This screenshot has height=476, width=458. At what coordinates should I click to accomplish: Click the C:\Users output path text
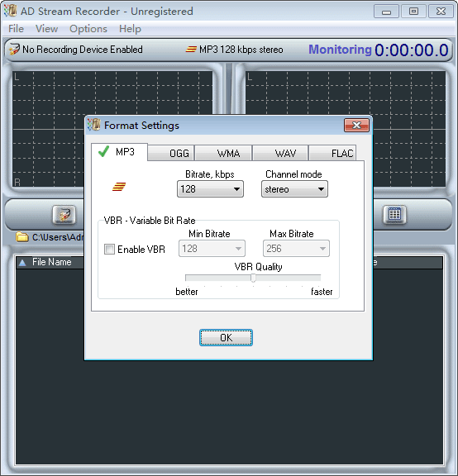[57, 237]
